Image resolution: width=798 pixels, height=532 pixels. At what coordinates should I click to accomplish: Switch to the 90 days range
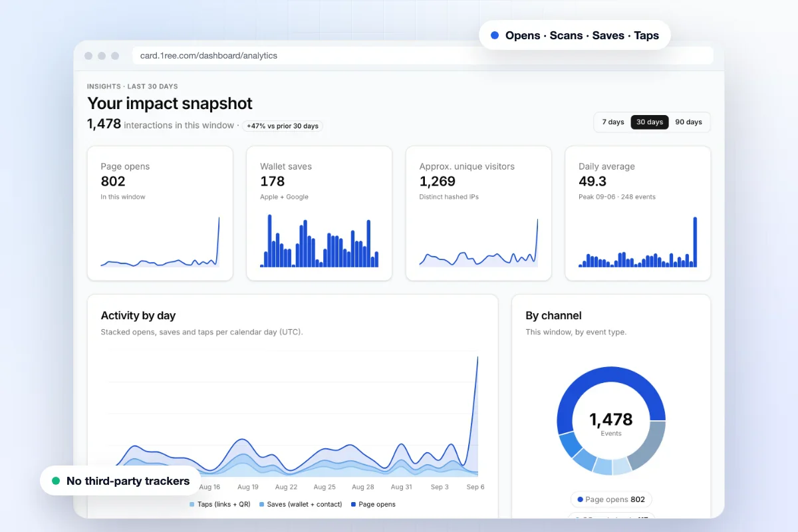688,122
